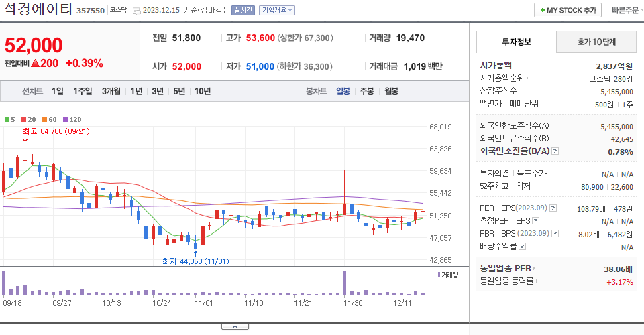Collapse chart panel with up-arrow handle
Viewport: 644px width, 335px height.
pos(235,326)
